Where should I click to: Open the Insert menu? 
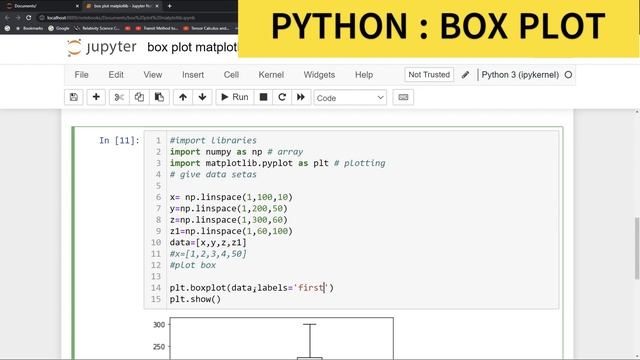point(193,75)
